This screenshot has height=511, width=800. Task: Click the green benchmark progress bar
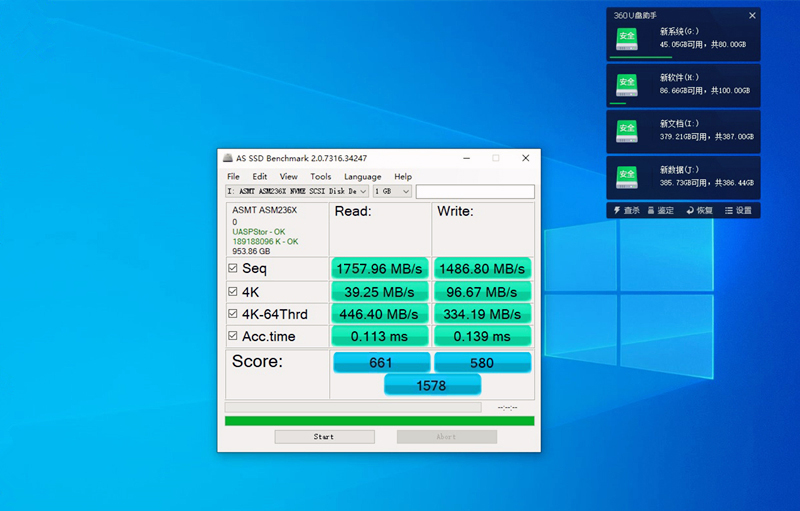(379, 421)
